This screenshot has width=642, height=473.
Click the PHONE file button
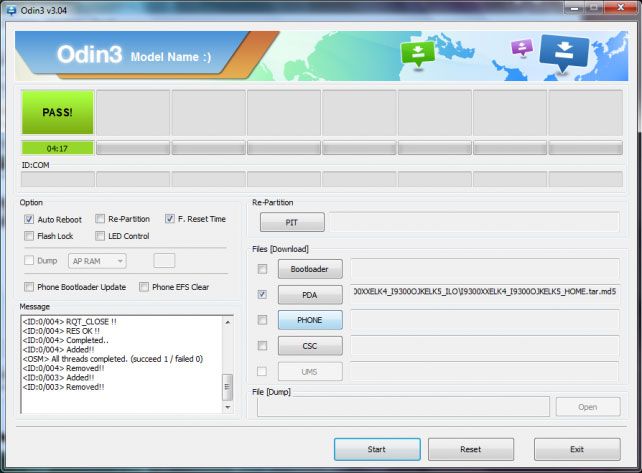[x=310, y=320]
